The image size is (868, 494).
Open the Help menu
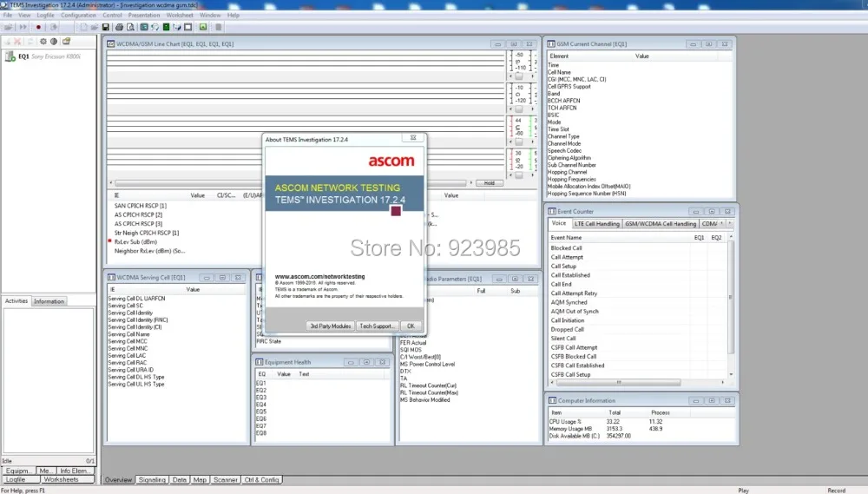tap(233, 16)
